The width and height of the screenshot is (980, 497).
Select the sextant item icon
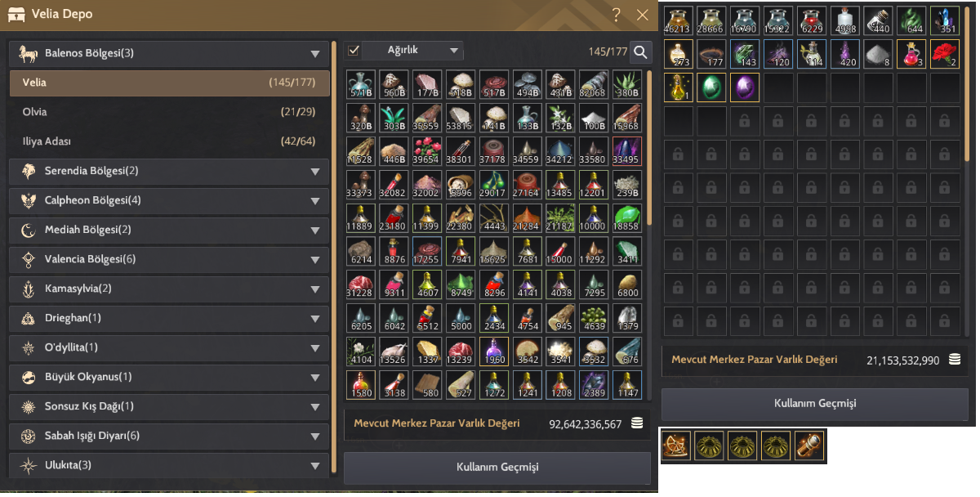(675, 446)
